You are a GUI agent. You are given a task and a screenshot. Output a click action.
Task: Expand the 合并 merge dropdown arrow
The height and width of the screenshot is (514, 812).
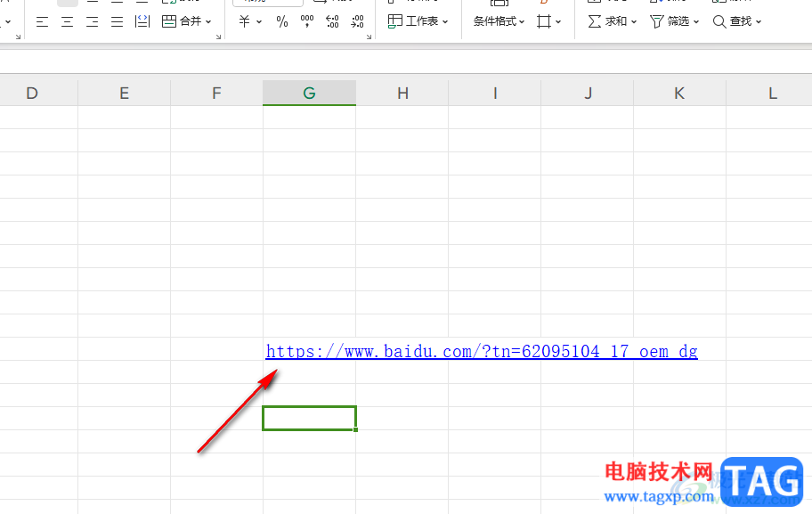point(208,21)
